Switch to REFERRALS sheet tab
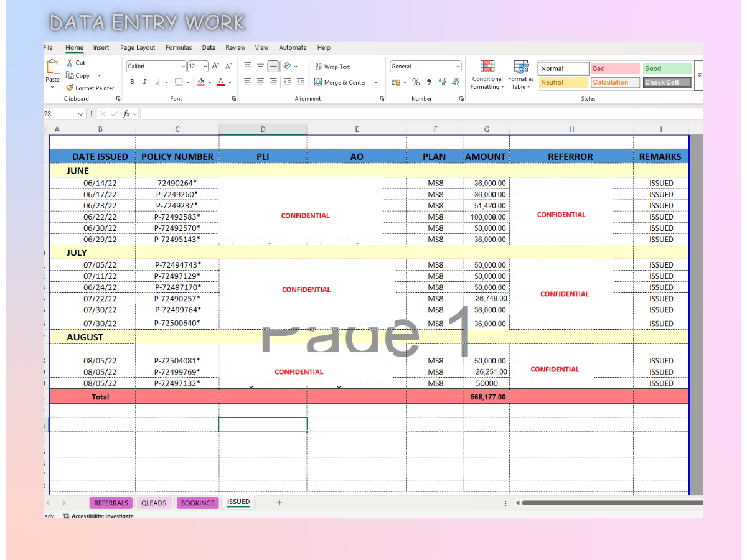747x560 pixels. coord(111,503)
